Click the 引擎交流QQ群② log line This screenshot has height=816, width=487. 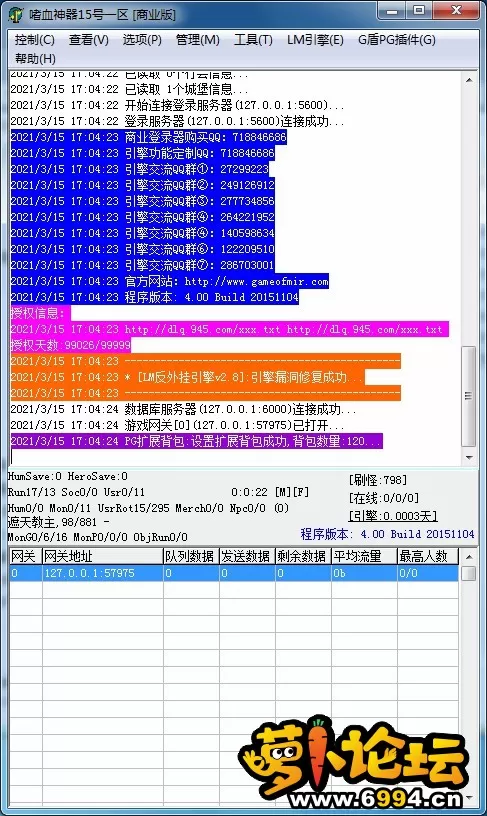pyautogui.click(x=143, y=185)
